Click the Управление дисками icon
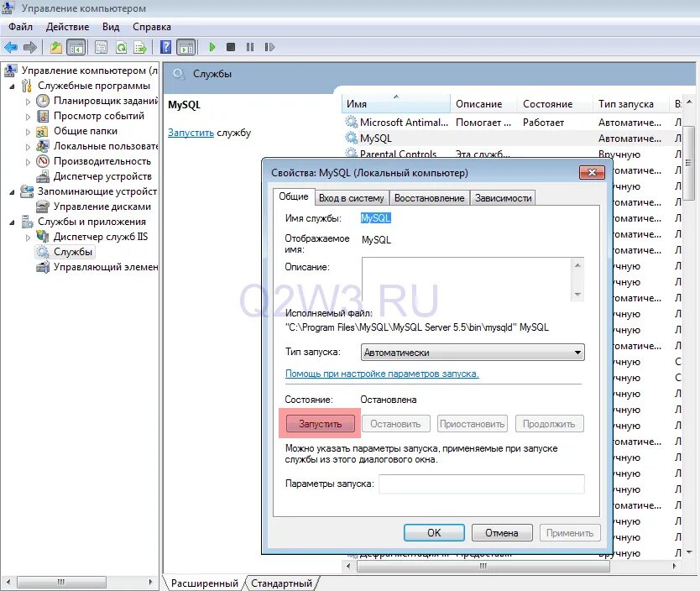The image size is (700, 591). point(43,207)
